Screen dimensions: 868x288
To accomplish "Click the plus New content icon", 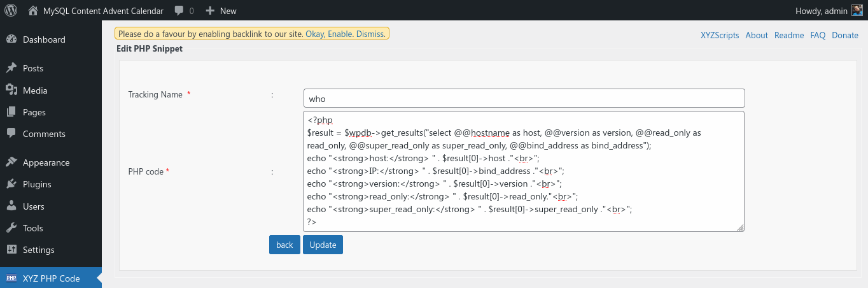I will coord(210,11).
